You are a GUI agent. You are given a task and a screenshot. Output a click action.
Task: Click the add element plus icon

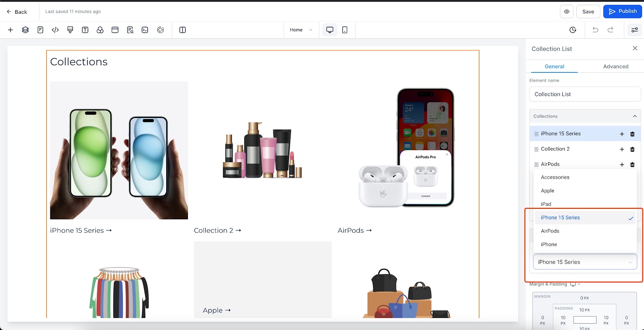10,30
